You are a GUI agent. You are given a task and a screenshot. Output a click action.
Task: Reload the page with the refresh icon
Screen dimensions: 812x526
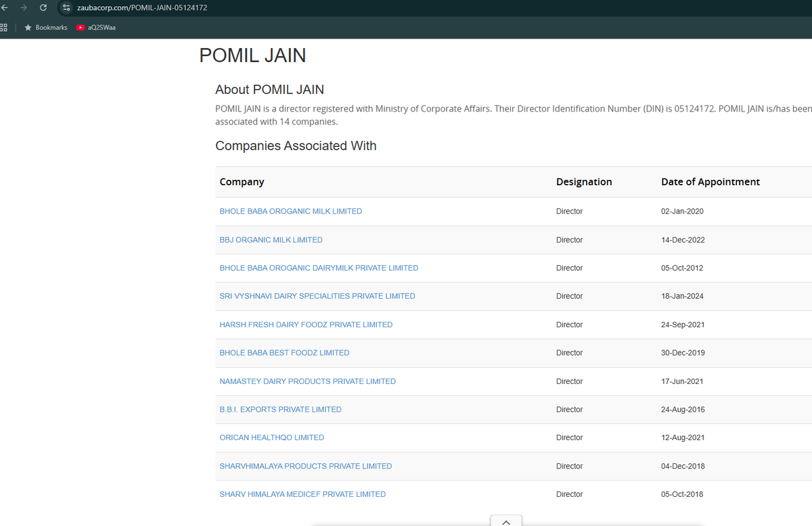pyautogui.click(x=43, y=7)
